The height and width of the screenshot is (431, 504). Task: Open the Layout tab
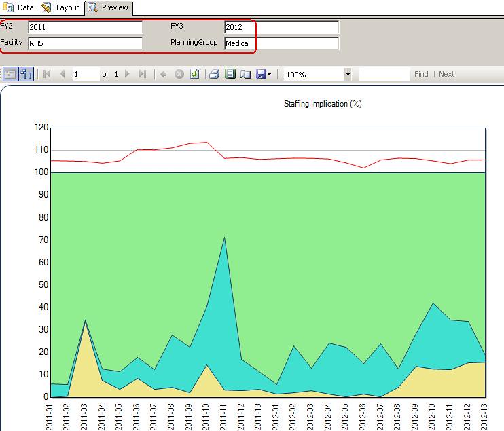(61, 7)
